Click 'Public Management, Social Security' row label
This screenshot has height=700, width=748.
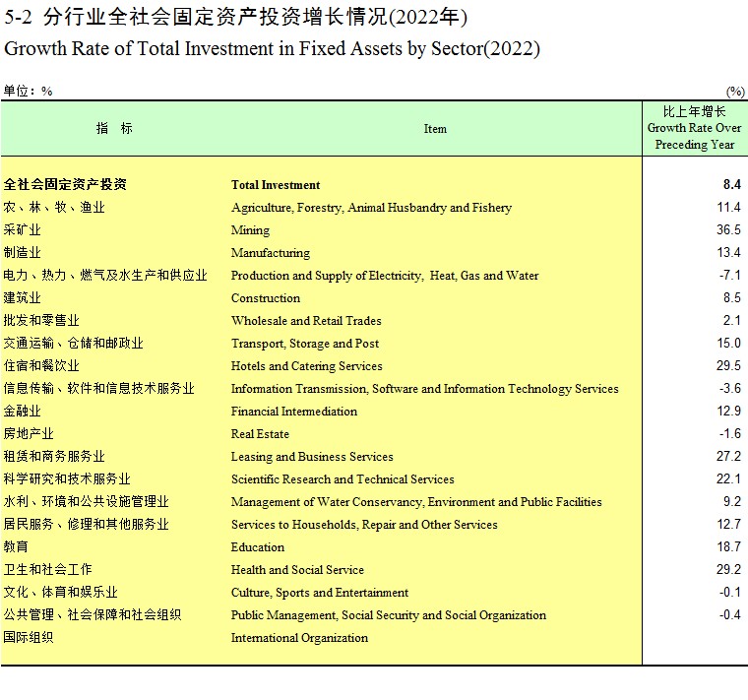(x=389, y=615)
